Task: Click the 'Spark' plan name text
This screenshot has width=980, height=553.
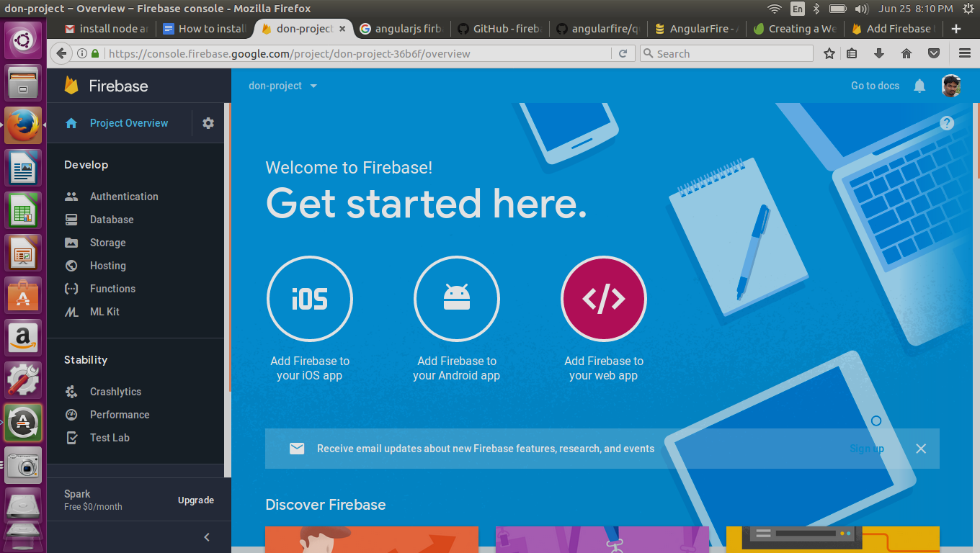Action: (x=77, y=494)
